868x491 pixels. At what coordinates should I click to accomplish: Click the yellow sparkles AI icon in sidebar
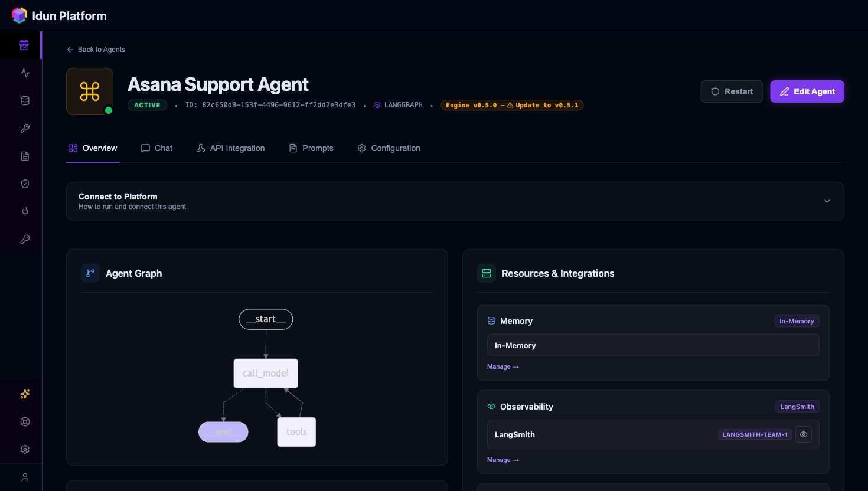tap(24, 394)
